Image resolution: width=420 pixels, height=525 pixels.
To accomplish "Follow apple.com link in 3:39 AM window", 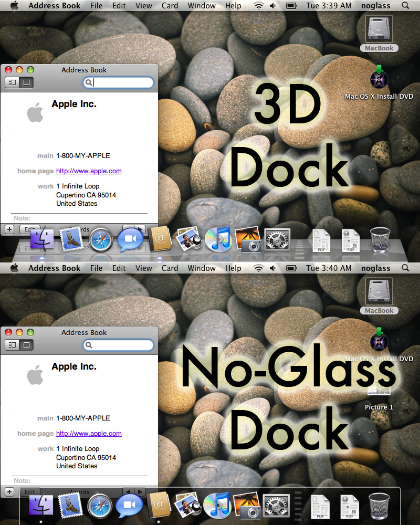I will point(89,171).
